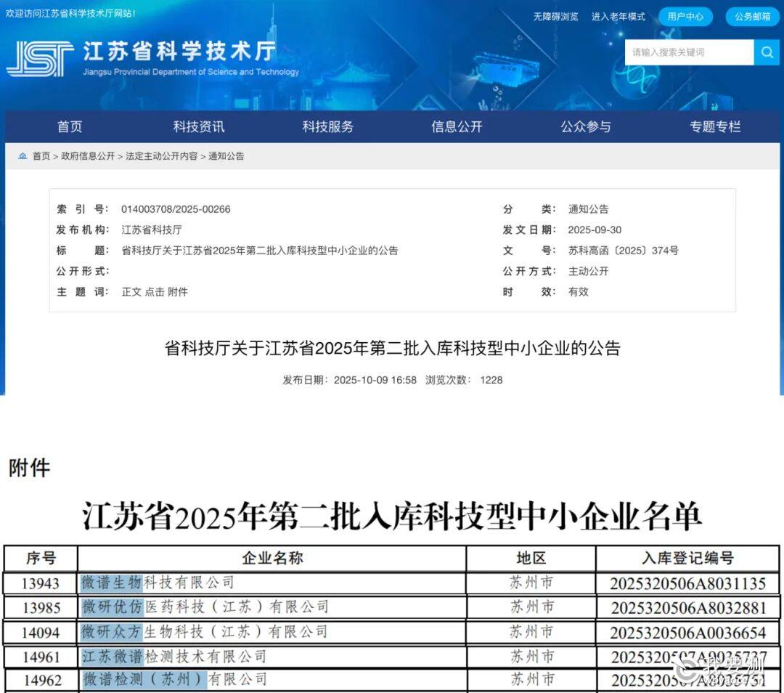Click the site title 江苏省科学技术厅
Viewport: 784px width, 693px height.
[x=179, y=52]
